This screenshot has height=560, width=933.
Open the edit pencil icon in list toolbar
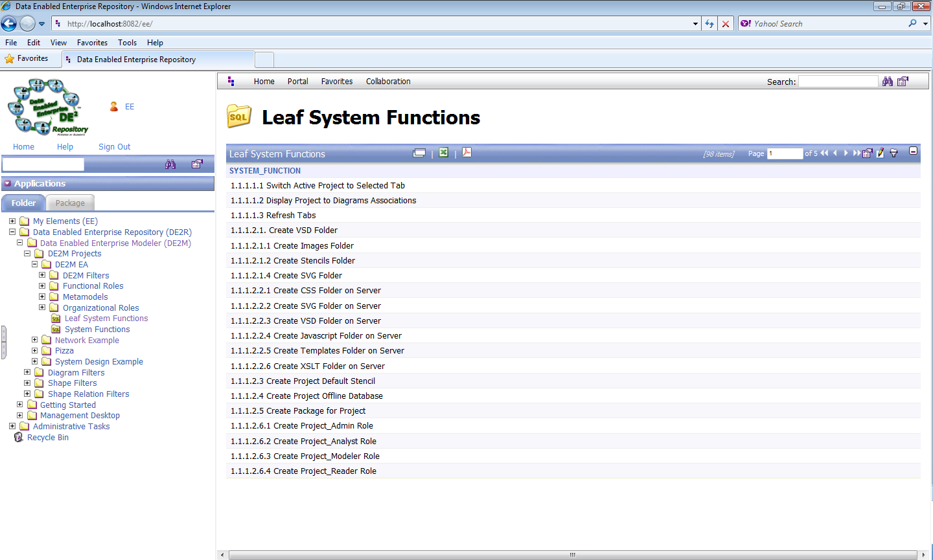click(880, 153)
